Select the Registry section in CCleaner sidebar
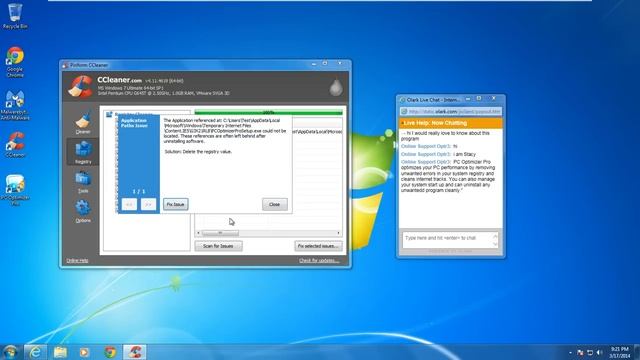Screen dimensions: 640x360 tap(83, 152)
